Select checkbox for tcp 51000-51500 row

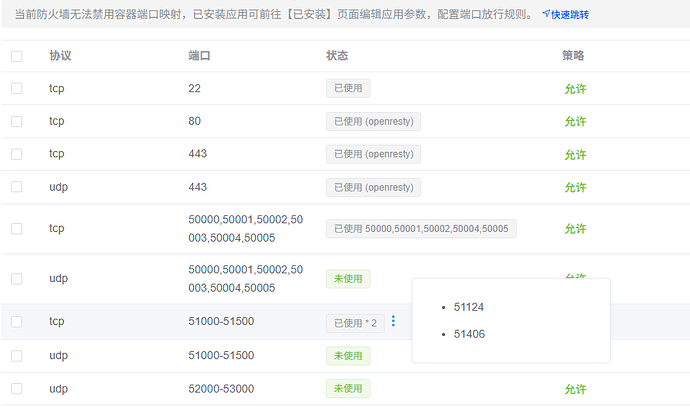tap(16, 322)
